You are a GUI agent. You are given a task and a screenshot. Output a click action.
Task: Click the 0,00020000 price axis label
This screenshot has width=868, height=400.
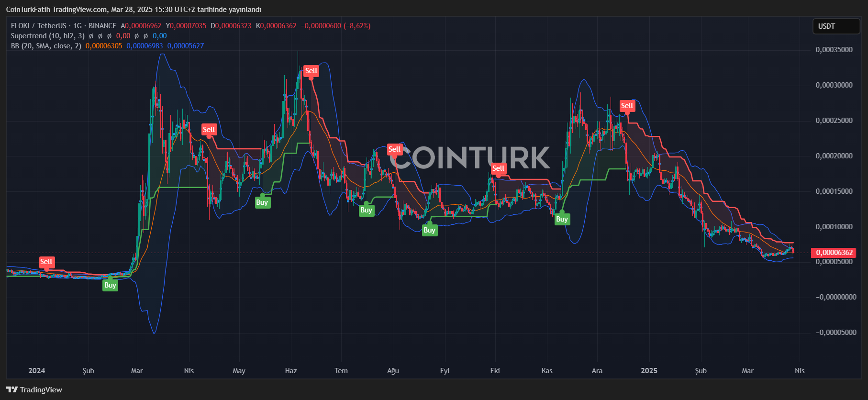pos(835,156)
